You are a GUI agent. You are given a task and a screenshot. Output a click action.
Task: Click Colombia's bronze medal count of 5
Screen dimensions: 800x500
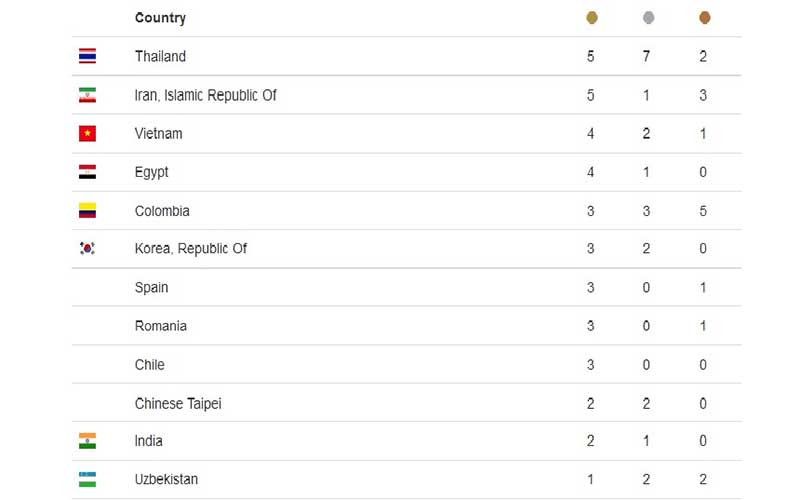click(x=703, y=211)
